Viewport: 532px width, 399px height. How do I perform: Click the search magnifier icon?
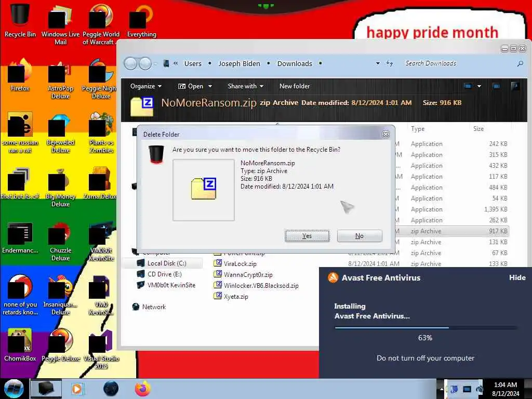tap(520, 63)
